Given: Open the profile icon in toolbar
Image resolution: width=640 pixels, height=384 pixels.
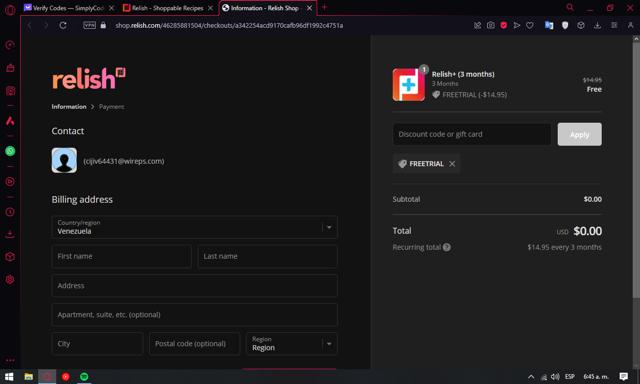Looking at the screenshot, I should pyautogui.click(x=630, y=25).
